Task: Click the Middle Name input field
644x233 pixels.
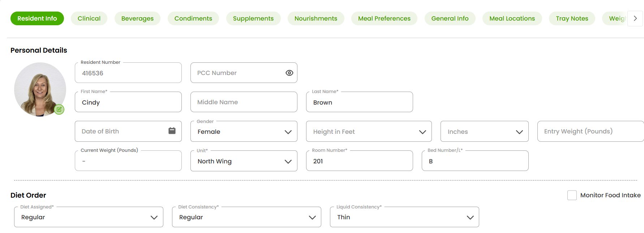Action: pos(244,102)
